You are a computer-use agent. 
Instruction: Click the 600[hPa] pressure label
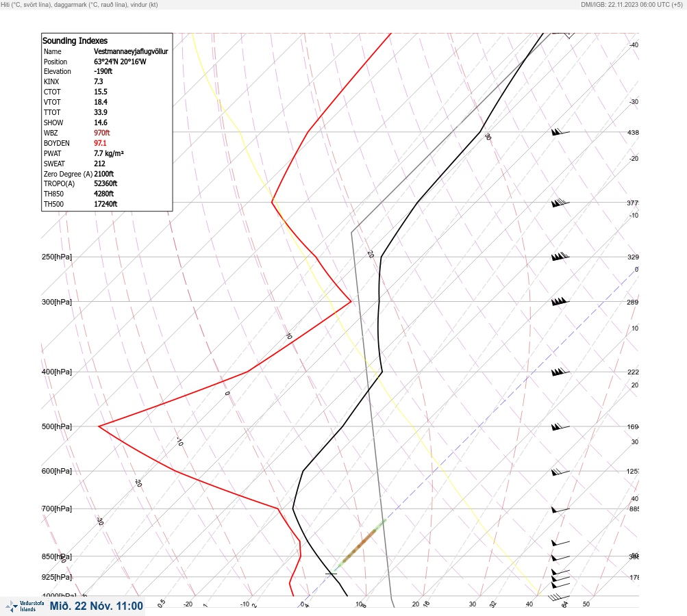pos(57,471)
